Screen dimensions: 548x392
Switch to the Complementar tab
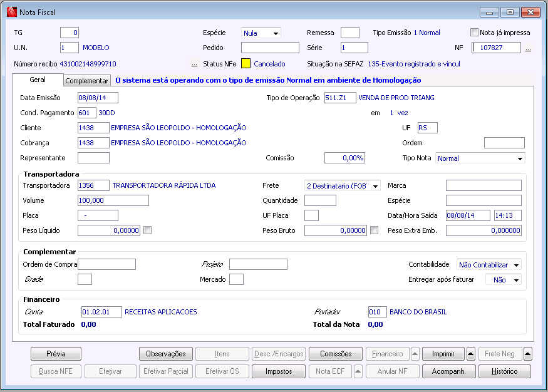[x=87, y=81]
